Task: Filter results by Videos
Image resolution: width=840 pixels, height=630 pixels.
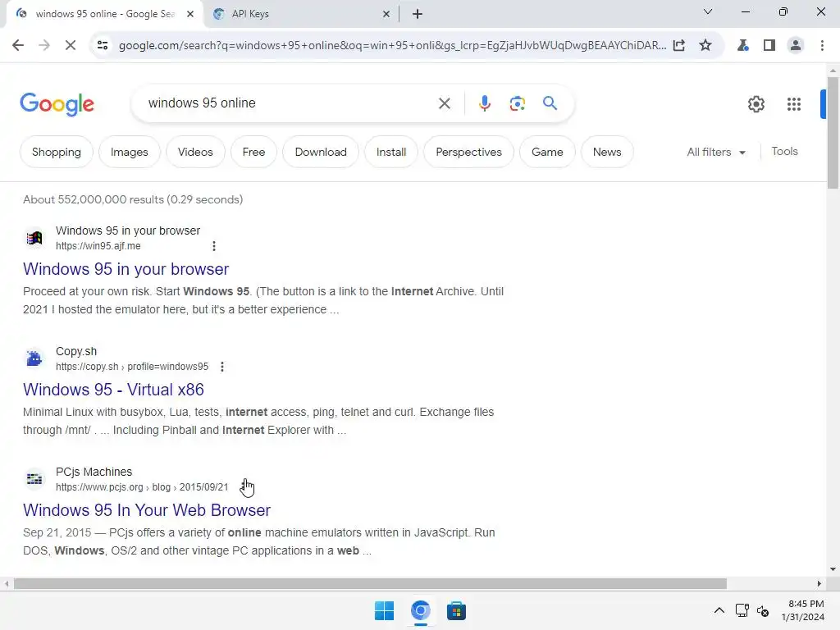Action: coord(195,152)
